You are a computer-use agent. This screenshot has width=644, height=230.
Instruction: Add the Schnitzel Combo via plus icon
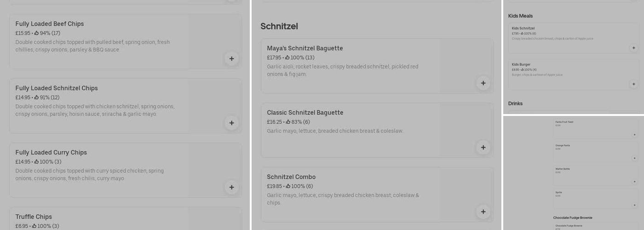(x=483, y=212)
